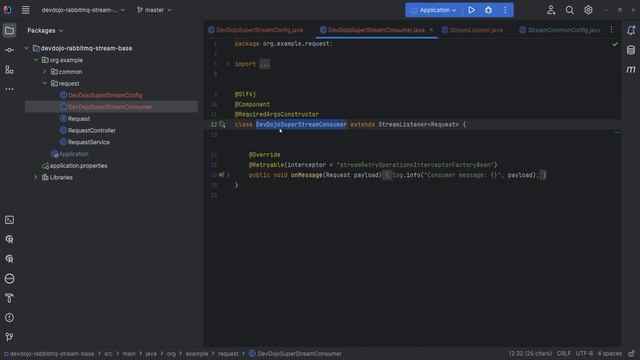Select DevDojoSuperStreamConfig in the tree
This screenshot has height=360, width=640.
pos(105,95)
